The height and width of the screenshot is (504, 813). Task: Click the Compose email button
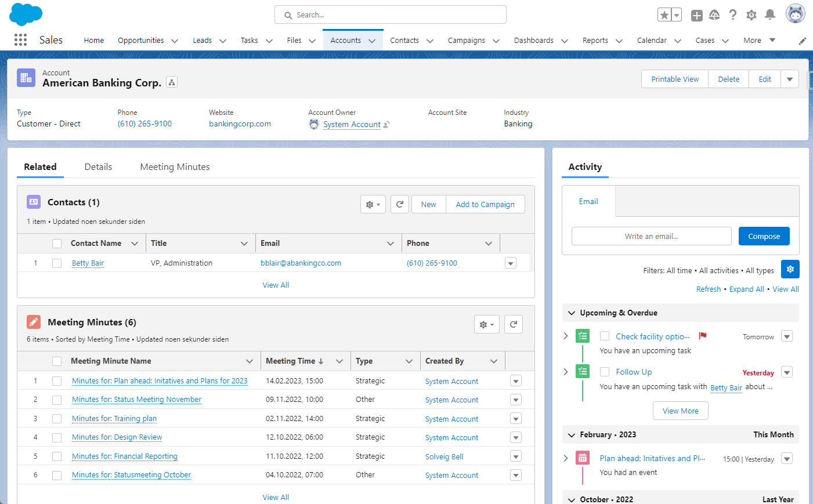click(x=764, y=236)
